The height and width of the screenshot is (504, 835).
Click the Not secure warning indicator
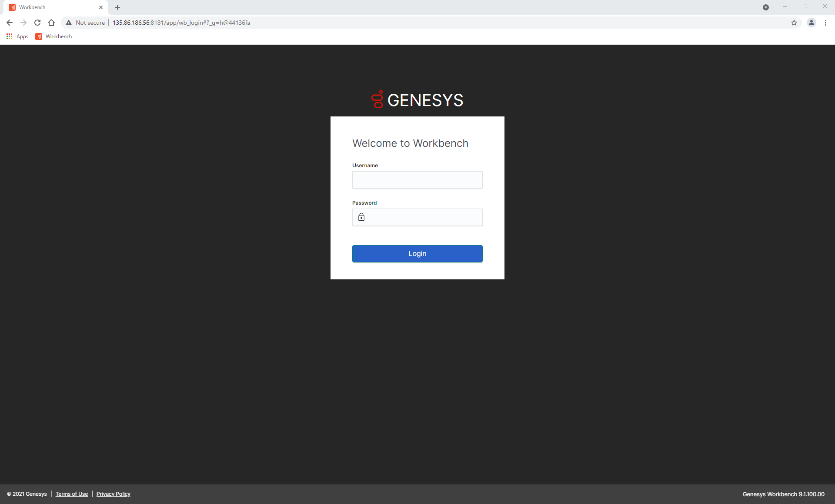coord(85,23)
